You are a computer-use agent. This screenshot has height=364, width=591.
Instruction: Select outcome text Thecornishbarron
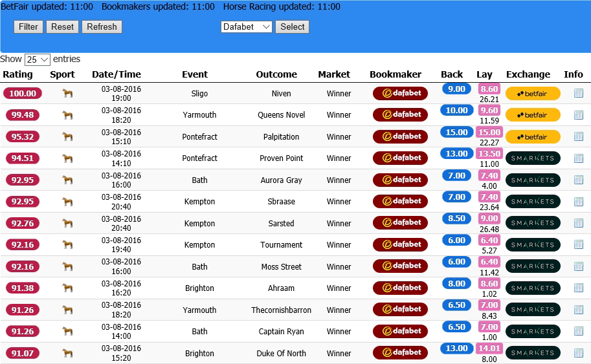point(281,310)
